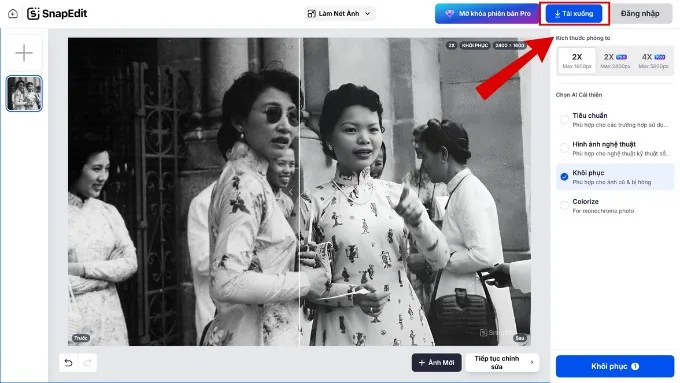Undo the last edit
This screenshot has height=383, width=680.
click(69, 363)
